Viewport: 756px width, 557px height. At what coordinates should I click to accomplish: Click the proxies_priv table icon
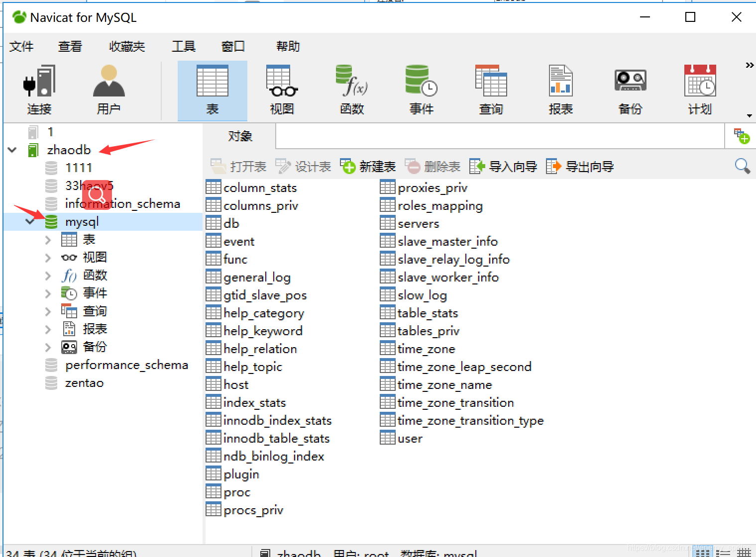click(x=387, y=187)
